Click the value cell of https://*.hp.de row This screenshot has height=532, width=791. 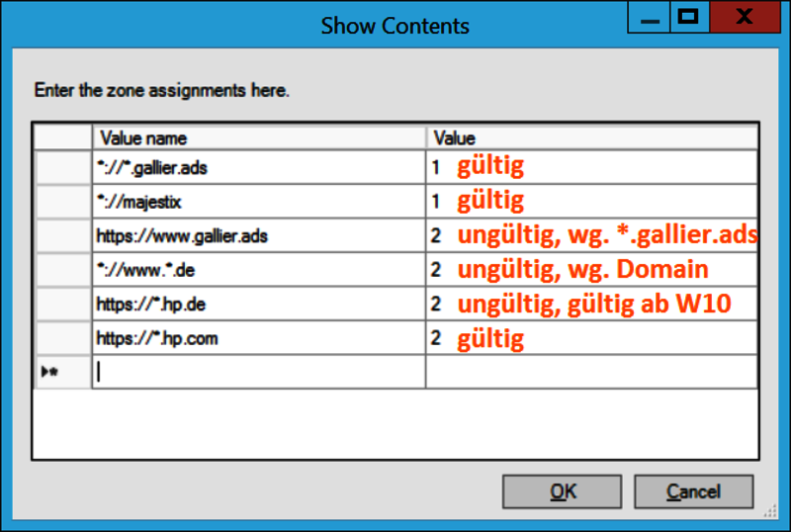[591, 304]
